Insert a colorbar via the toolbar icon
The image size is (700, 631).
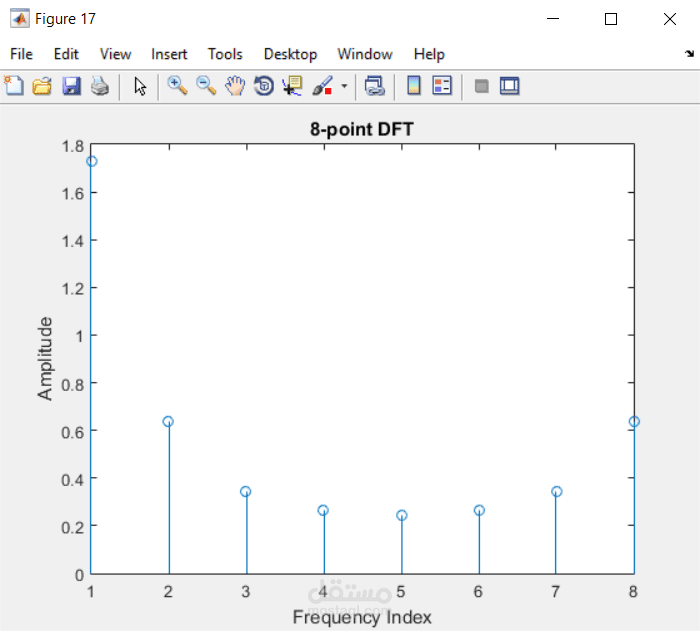click(414, 86)
